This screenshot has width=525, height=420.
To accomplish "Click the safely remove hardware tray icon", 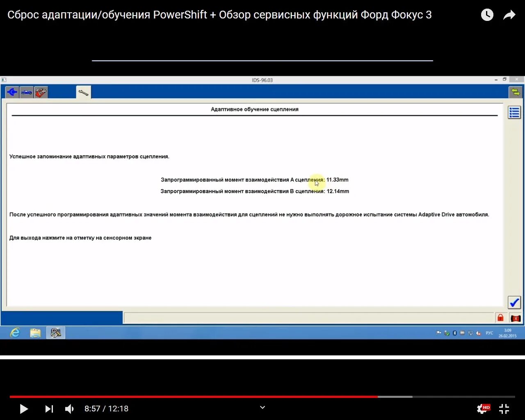I will (447, 333).
